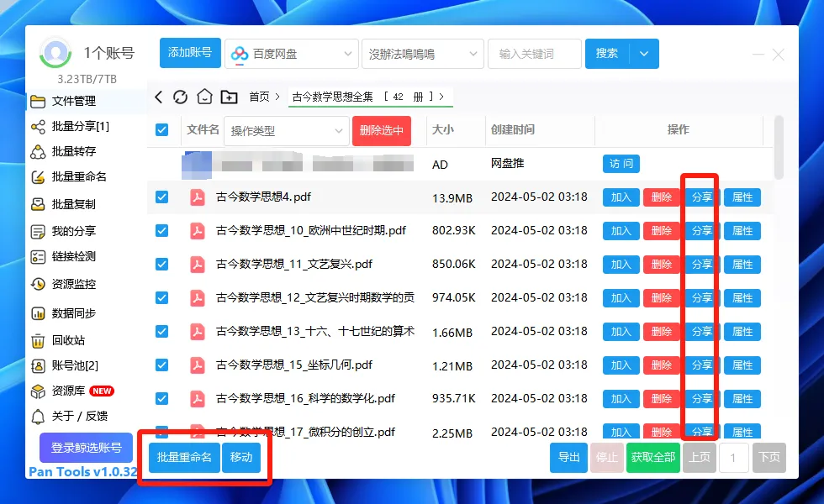
Task: Uncheck the checkbox for 古今数学思想4.pdf
Action: [x=161, y=197]
